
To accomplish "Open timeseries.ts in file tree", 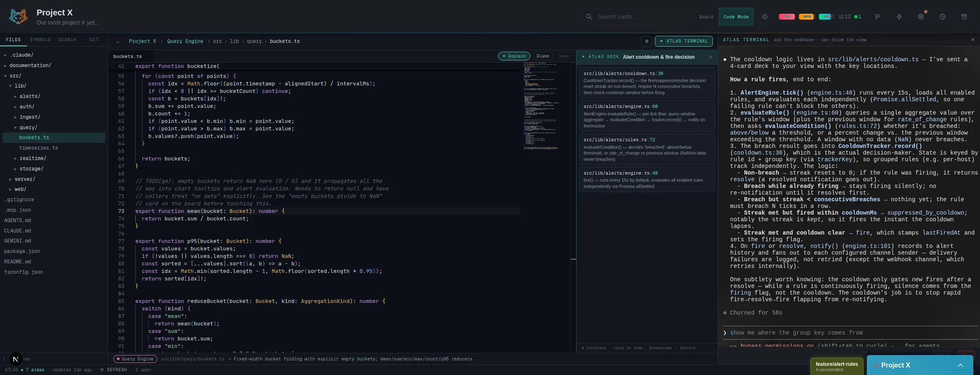I will tap(54, 148).
